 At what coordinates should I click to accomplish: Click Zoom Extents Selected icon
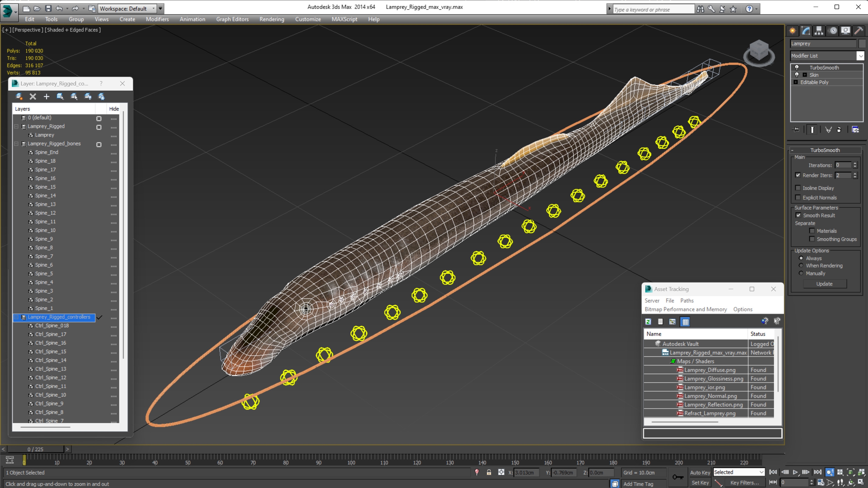click(851, 472)
